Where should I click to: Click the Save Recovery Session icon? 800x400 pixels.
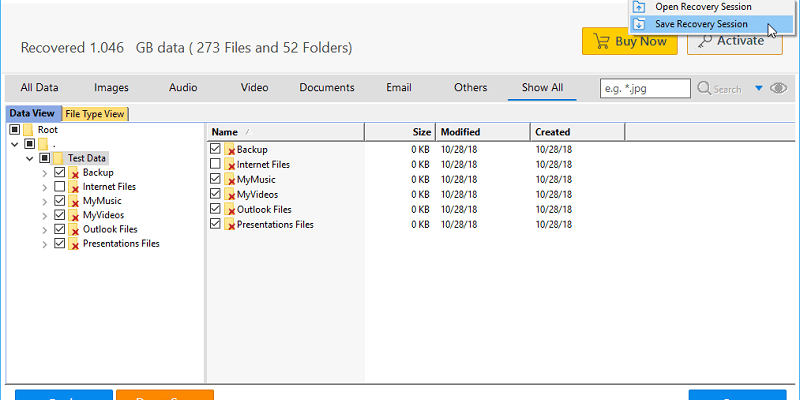(x=640, y=23)
